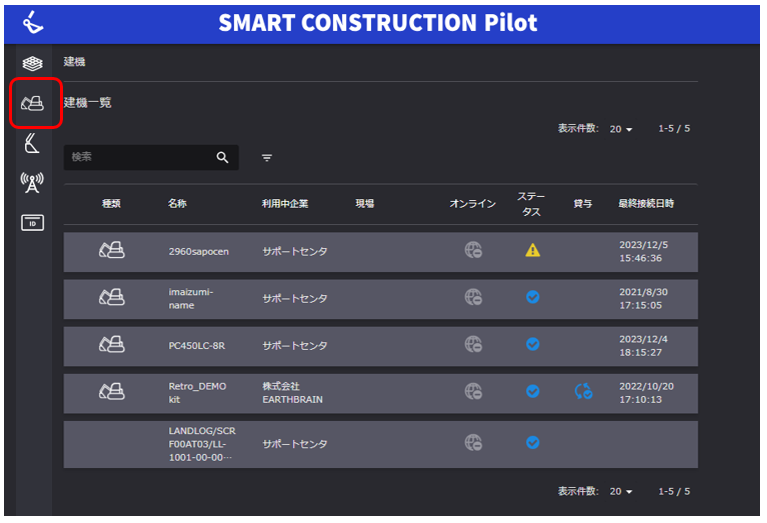Click the lending icon for Retro_DEMO kit
This screenshot has height=523, width=767.
(584, 391)
